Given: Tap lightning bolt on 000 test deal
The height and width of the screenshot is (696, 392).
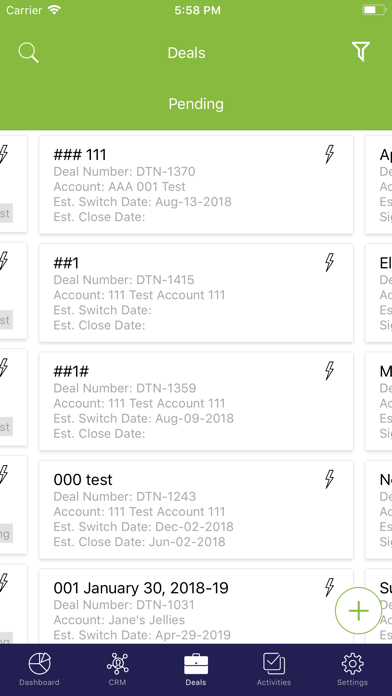Looking at the screenshot, I should pyautogui.click(x=329, y=479).
